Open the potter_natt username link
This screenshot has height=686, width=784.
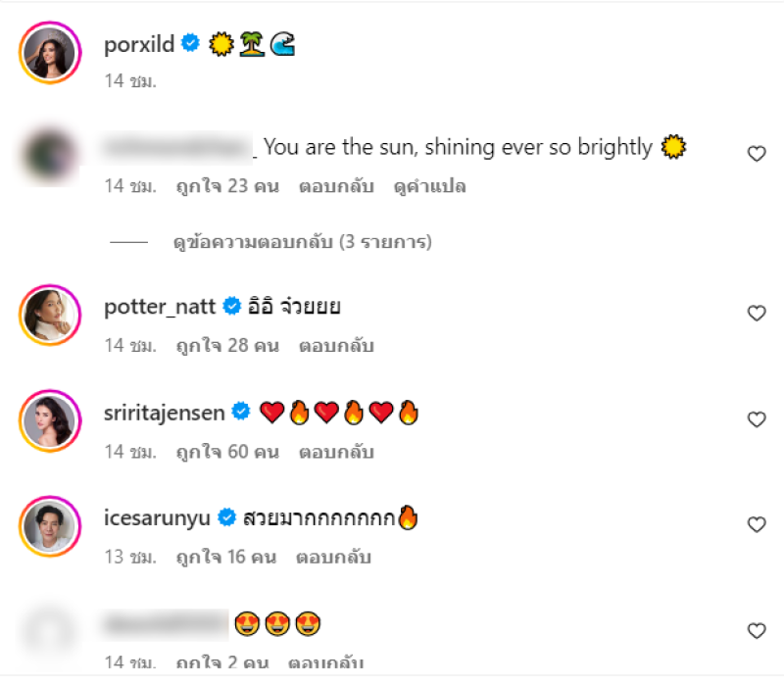pos(160,307)
